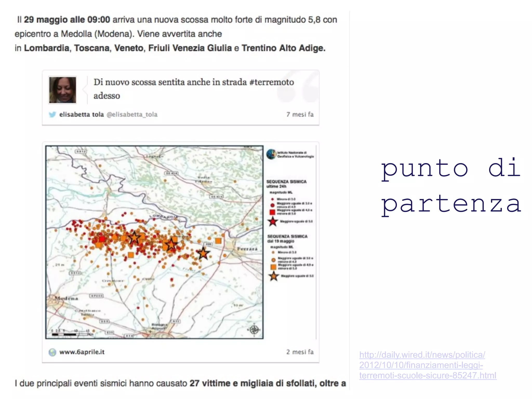Click the '2 mesi fa' timestamp
This screenshot has height=399, width=532.
(300, 352)
